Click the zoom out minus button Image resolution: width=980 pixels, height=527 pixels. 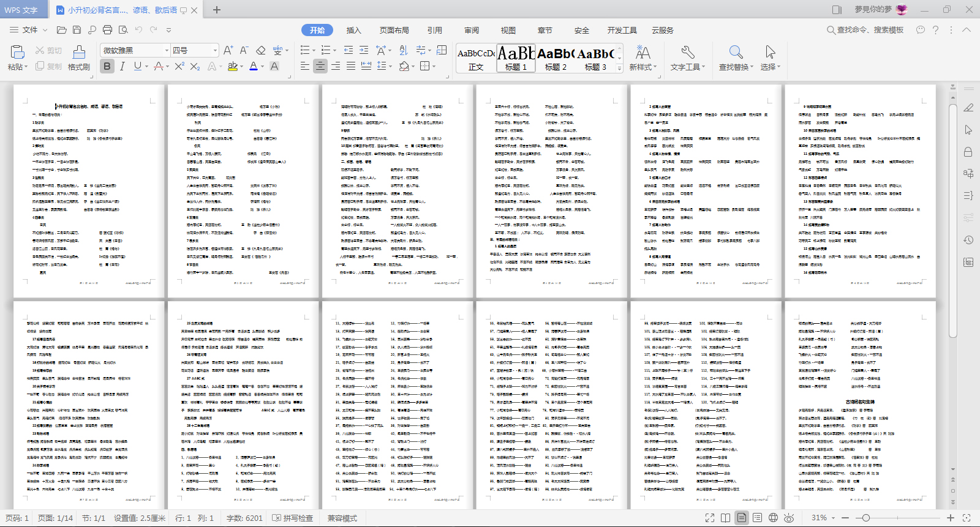point(845,518)
